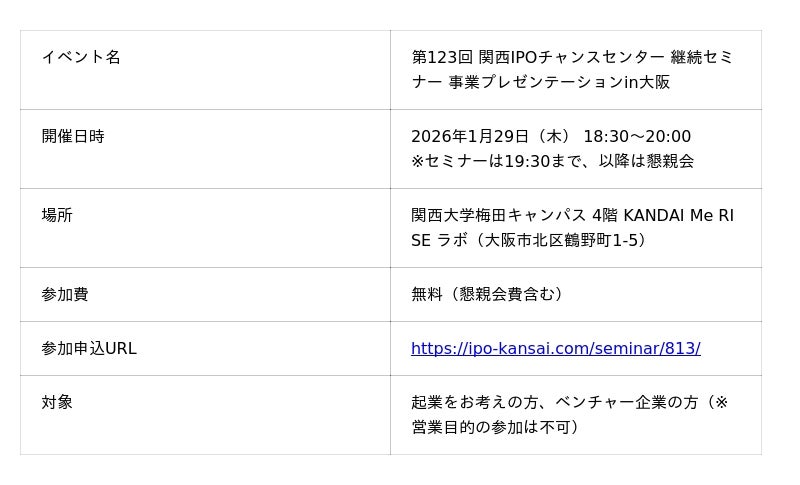Select the 起業をお考えの方 target audience text
Viewport: 800px width, 485px height.
(x=475, y=402)
